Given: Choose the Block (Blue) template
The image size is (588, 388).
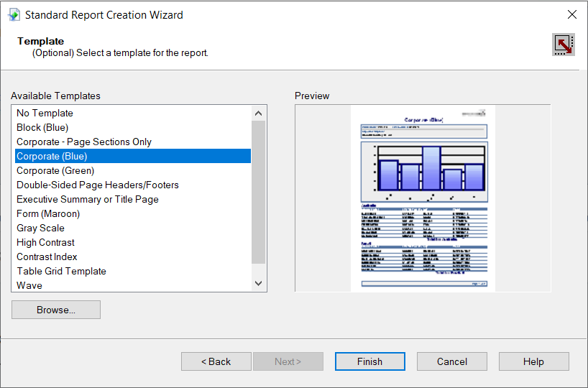Looking at the screenshot, I should tap(42, 127).
